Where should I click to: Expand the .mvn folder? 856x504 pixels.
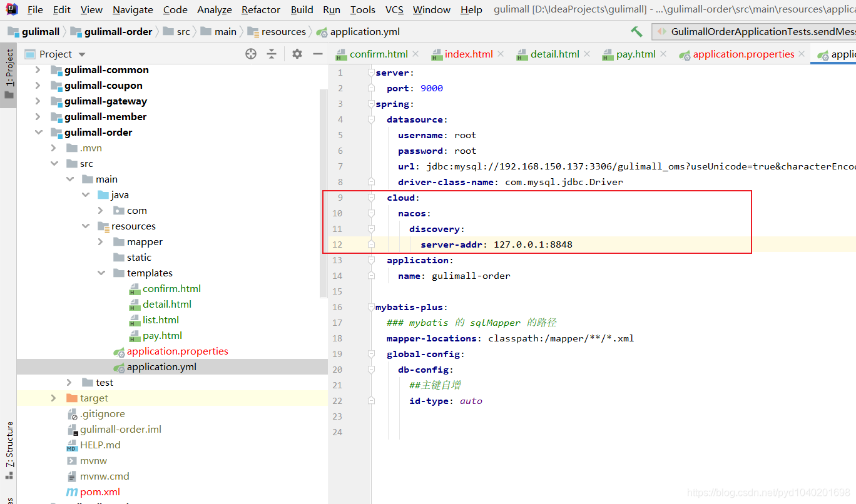(54, 148)
